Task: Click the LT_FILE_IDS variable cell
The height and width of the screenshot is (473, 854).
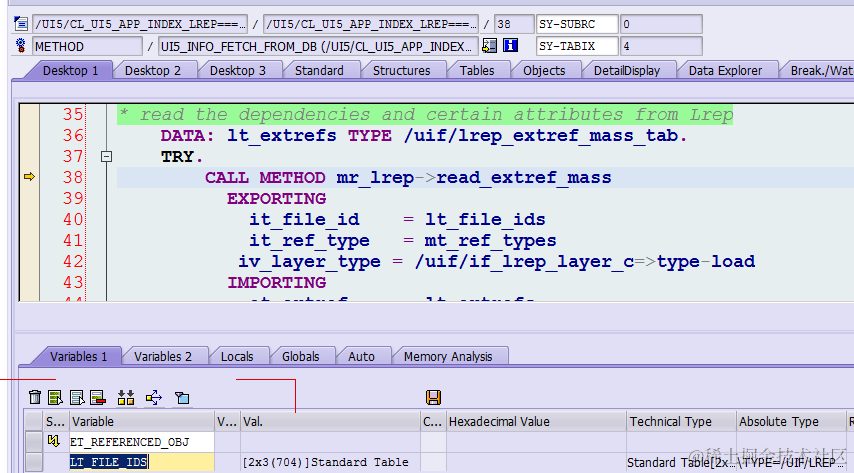Action: tap(142, 462)
